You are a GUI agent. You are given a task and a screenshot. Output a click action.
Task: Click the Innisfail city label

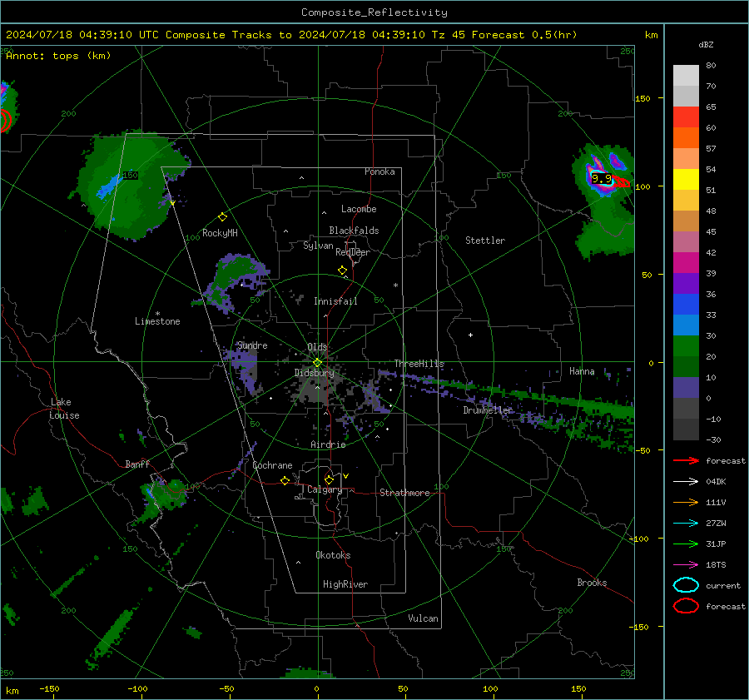click(x=335, y=301)
